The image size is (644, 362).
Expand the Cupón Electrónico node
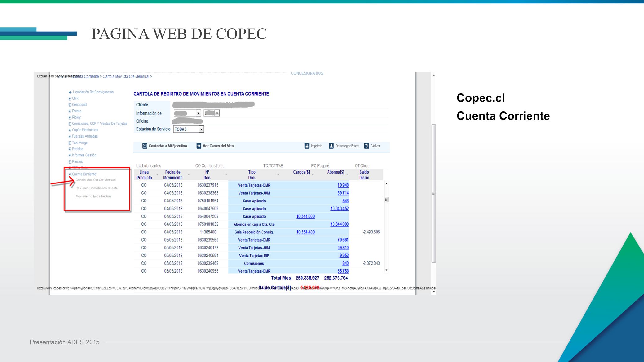[70, 130]
